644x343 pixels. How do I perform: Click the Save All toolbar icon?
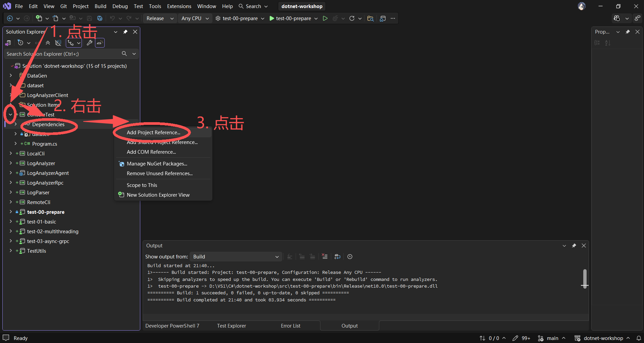100,18
